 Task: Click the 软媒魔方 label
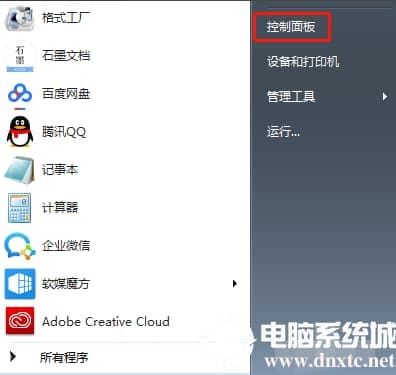(66, 284)
